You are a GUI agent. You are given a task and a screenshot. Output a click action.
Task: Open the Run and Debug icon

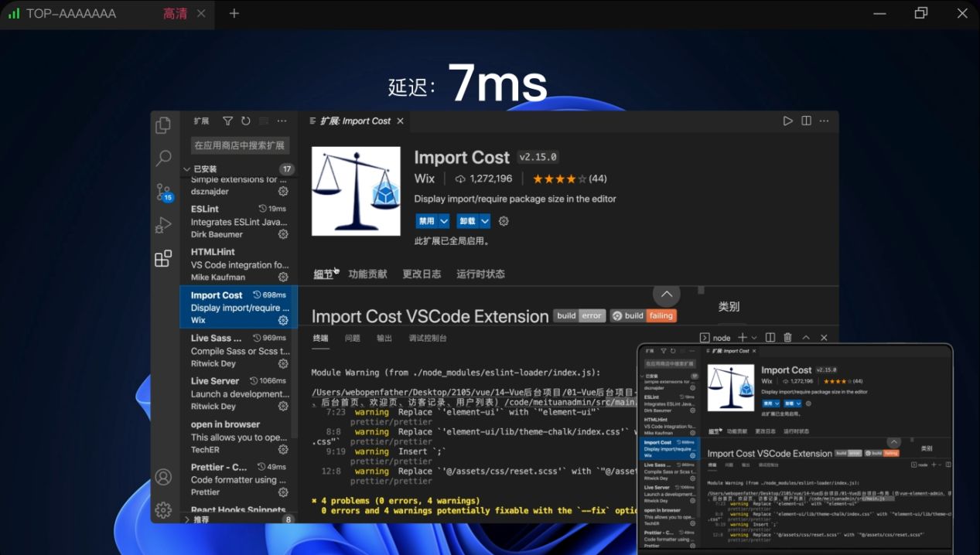click(x=163, y=225)
